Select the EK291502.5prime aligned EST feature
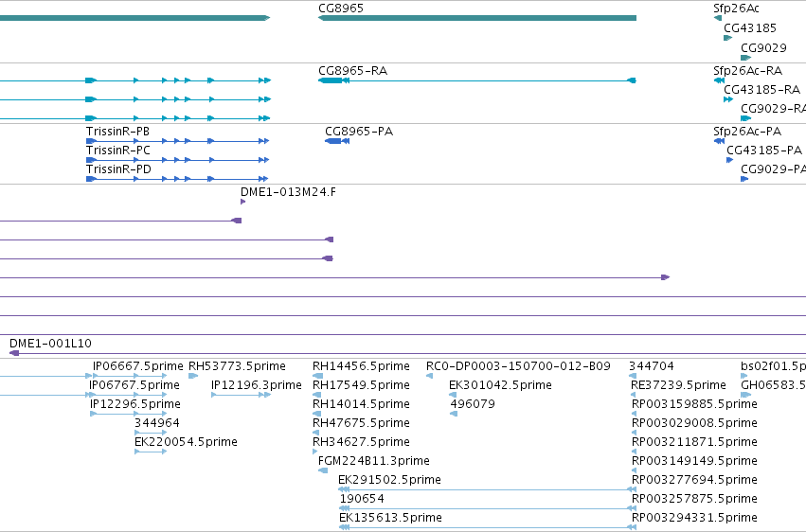Screen dimensions: 806x532 pyautogui.click(x=487, y=490)
